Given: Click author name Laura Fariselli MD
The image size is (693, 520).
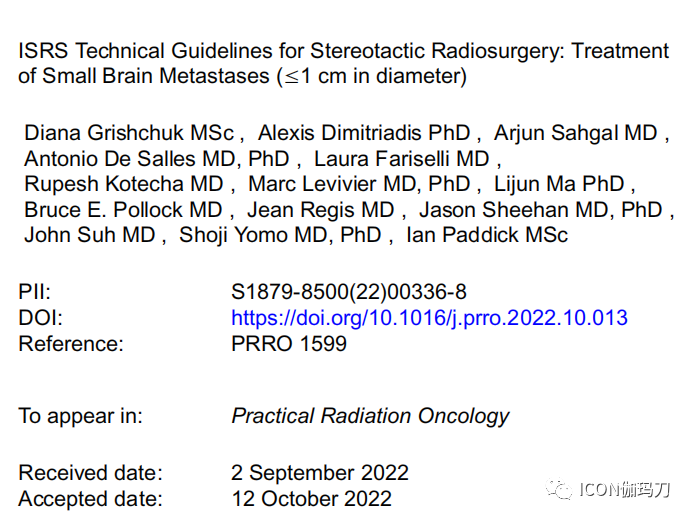Looking at the screenshot, I should pos(401,159).
